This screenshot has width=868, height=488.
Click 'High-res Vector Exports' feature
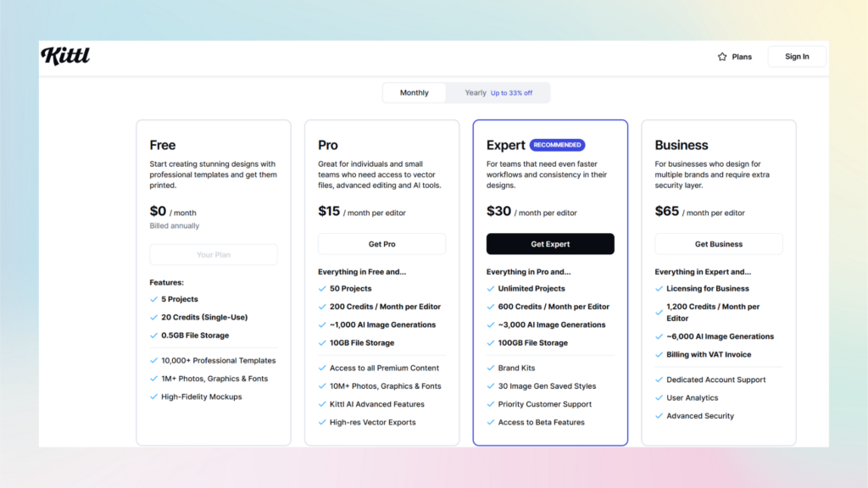(x=373, y=422)
